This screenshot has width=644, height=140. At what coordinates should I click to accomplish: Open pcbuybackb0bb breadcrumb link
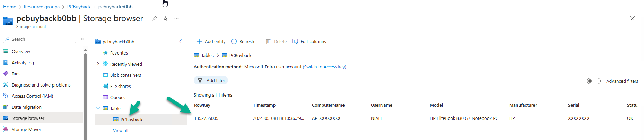(115, 7)
